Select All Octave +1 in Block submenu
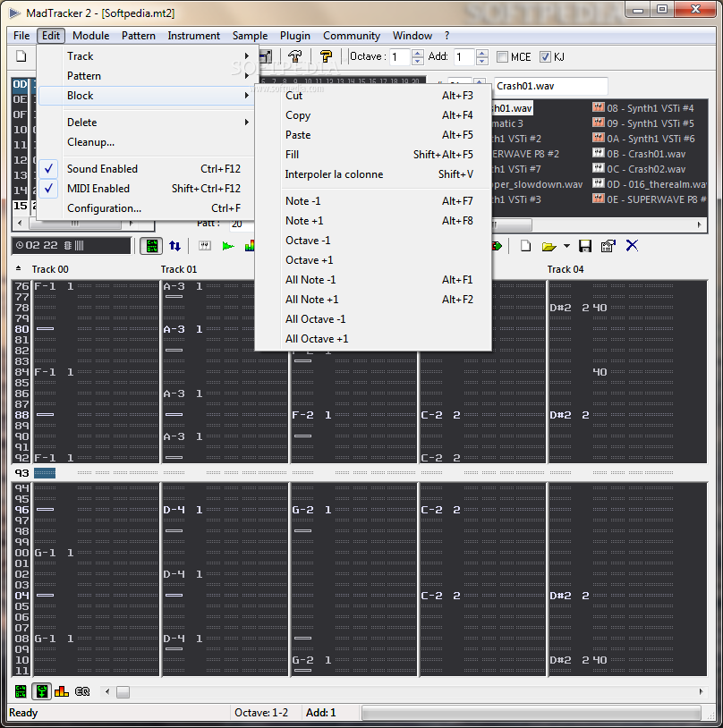This screenshot has width=723, height=728. click(x=373, y=338)
